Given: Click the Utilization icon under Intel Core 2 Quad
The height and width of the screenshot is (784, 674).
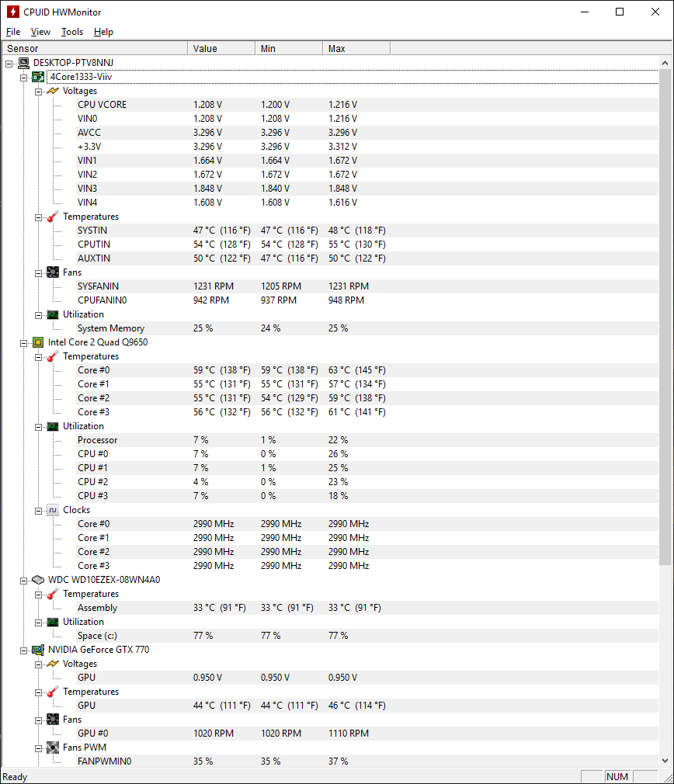Looking at the screenshot, I should click(x=53, y=426).
